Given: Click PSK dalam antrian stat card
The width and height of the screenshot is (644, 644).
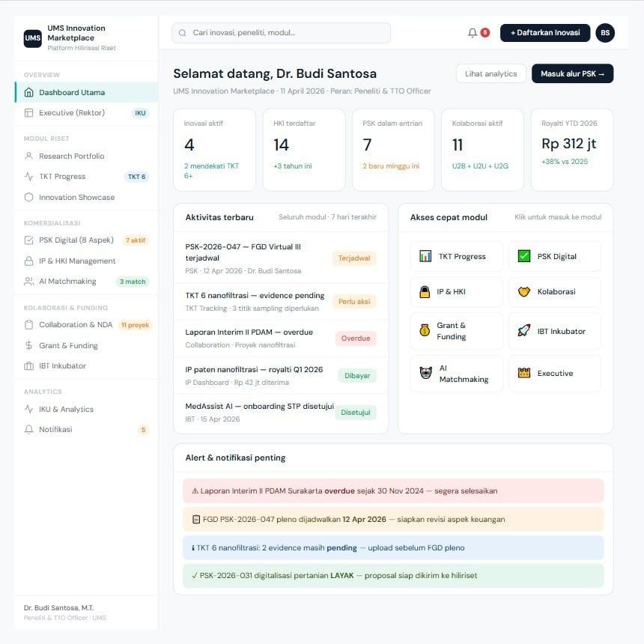Looking at the screenshot, I should 393,150.
